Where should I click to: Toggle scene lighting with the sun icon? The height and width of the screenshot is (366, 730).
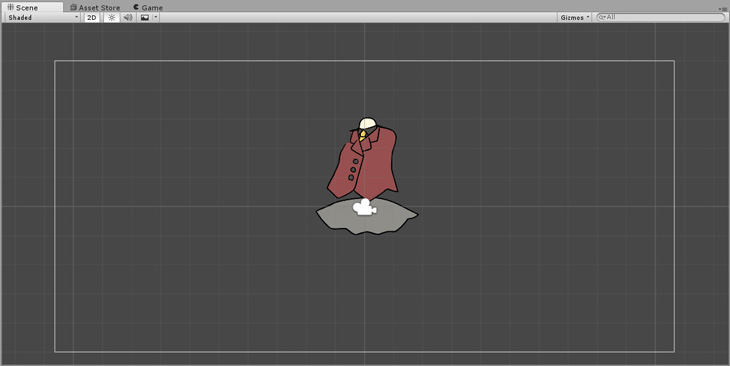tap(111, 18)
